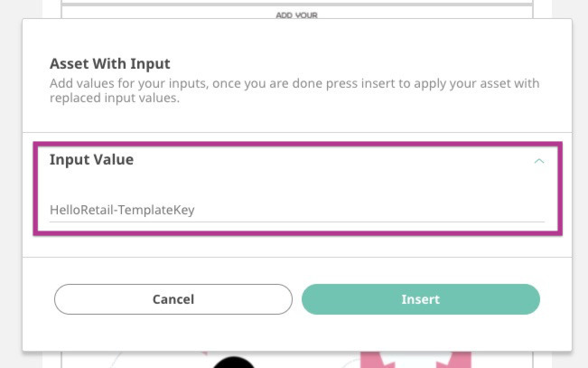Click the divider line above Cancel and Insert

[296, 258]
